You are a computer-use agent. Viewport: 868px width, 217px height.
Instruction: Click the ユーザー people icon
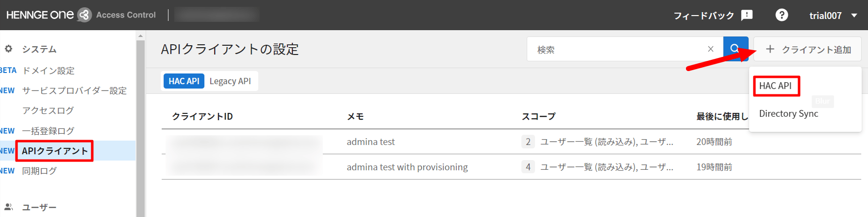coord(8,207)
